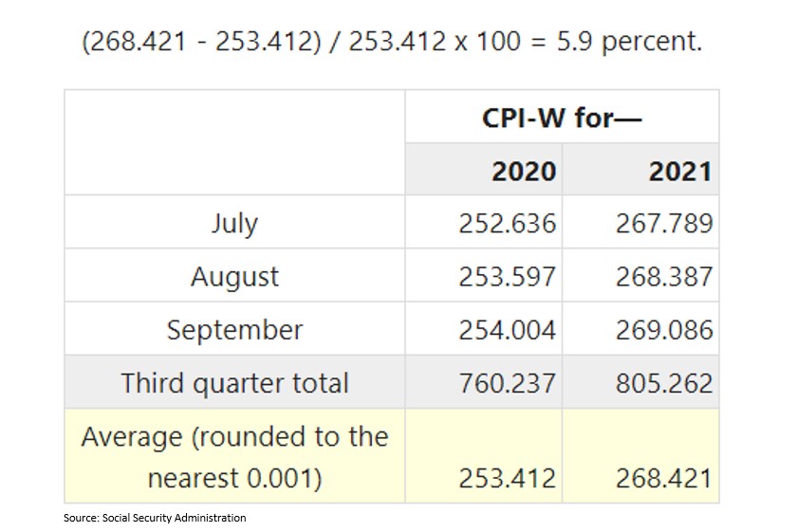Click the 2020 third quarter total 760.237
The image size is (797, 532).
pos(507,382)
